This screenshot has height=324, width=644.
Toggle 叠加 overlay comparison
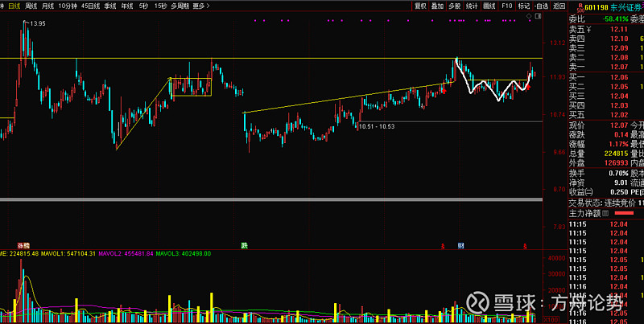pos(437,6)
